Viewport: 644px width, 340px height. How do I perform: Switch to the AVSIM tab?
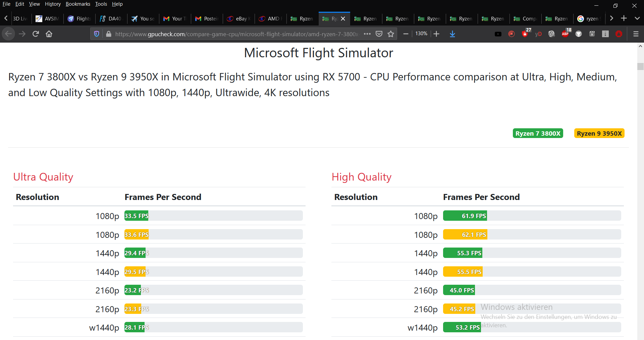click(47, 19)
